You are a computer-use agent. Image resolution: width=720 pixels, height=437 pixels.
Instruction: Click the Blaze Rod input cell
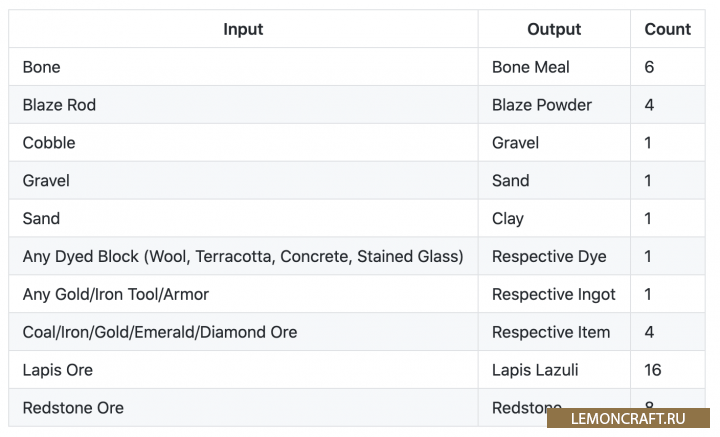(59, 105)
